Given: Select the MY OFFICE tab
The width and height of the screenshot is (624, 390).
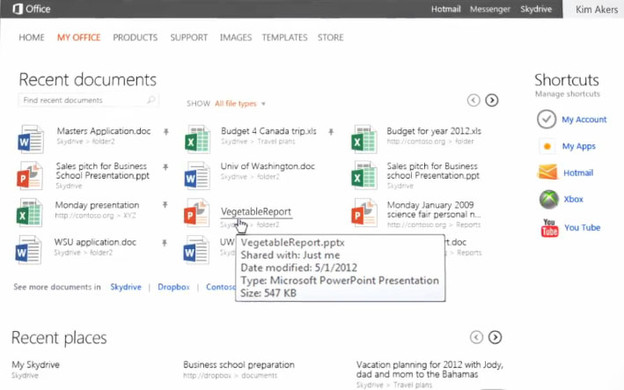Looking at the screenshot, I should point(79,37).
